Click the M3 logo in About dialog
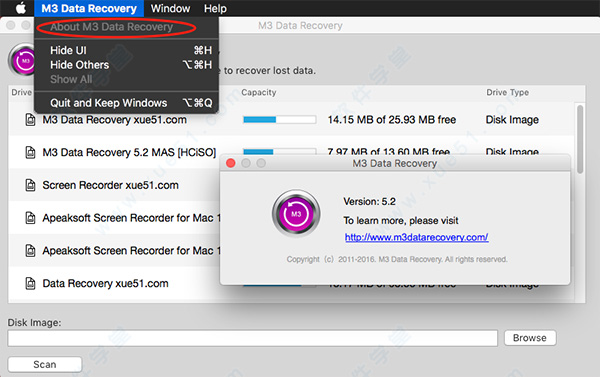 tap(296, 214)
